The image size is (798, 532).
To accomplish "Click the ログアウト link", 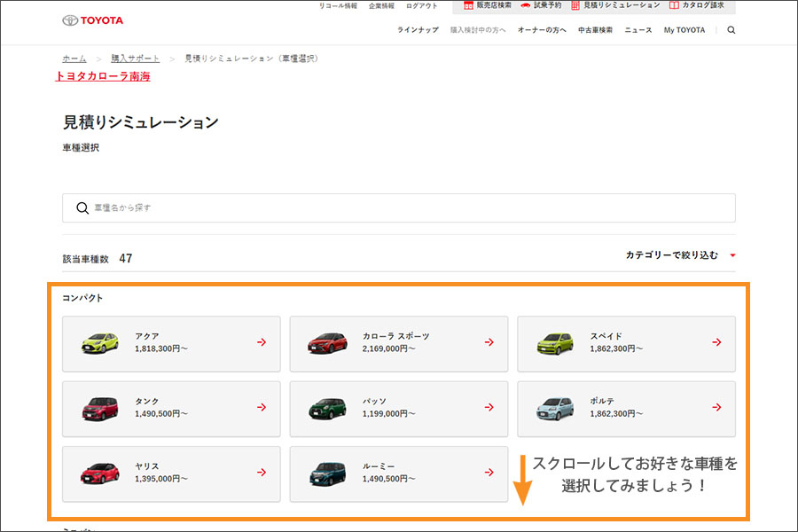I will pos(422,6).
